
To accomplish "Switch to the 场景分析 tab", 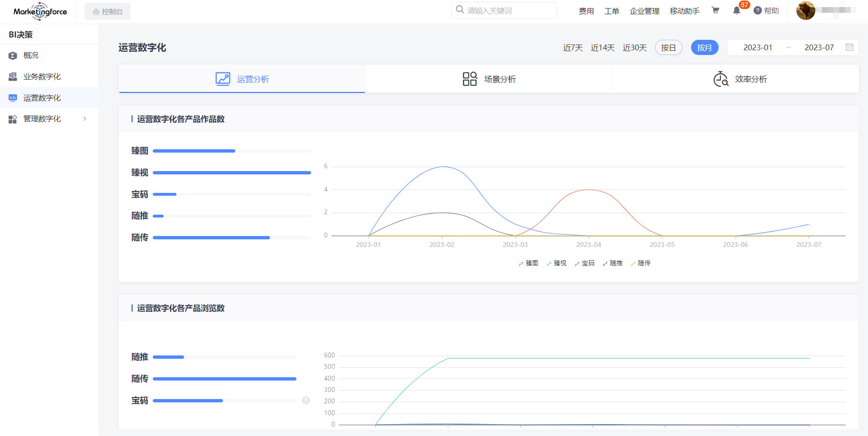I will click(489, 79).
